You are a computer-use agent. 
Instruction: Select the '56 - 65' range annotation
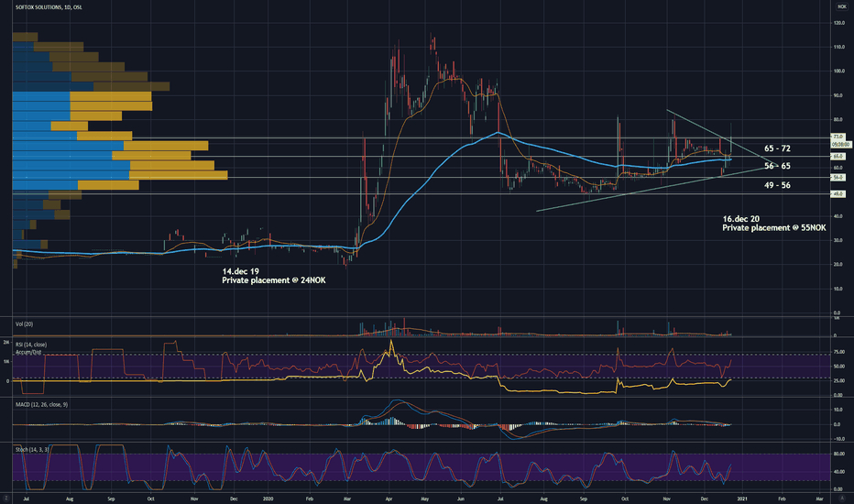777,166
